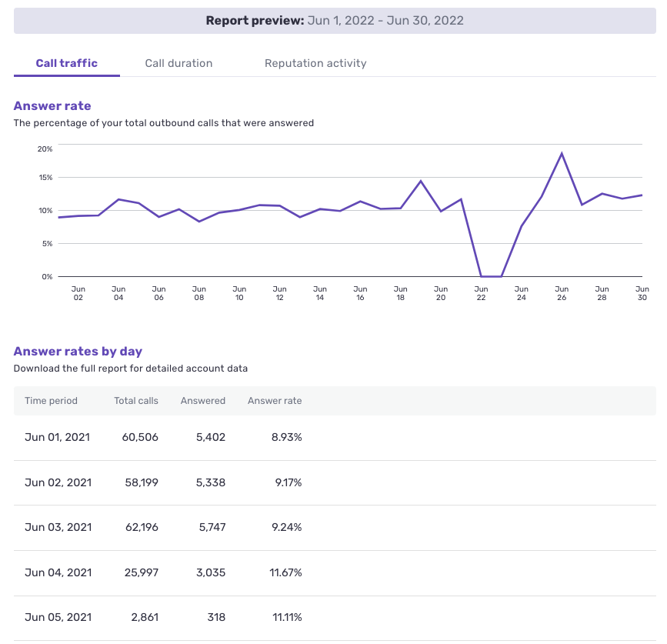Sort by the Total calls column header
The image size is (667, 644).
(x=136, y=401)
